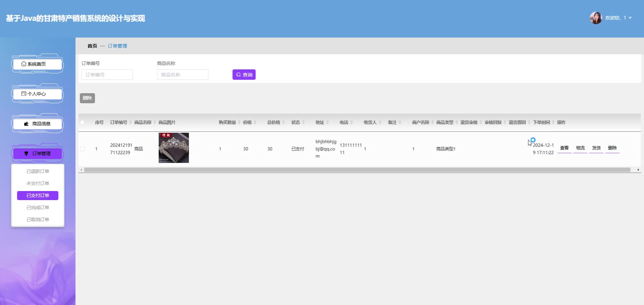644x305 pixels.
Task: Click the 订单管理 sidebar icon
Action: [x=26, y=154]
